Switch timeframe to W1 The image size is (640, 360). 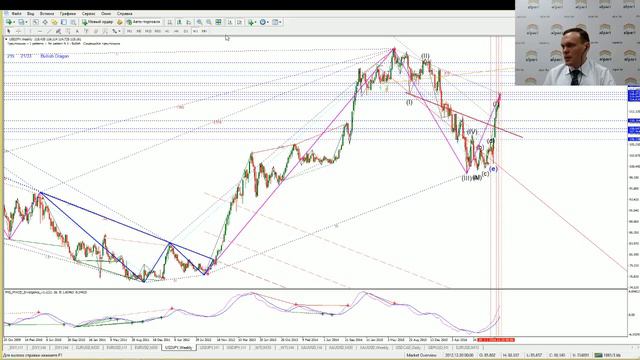(195, 31)
